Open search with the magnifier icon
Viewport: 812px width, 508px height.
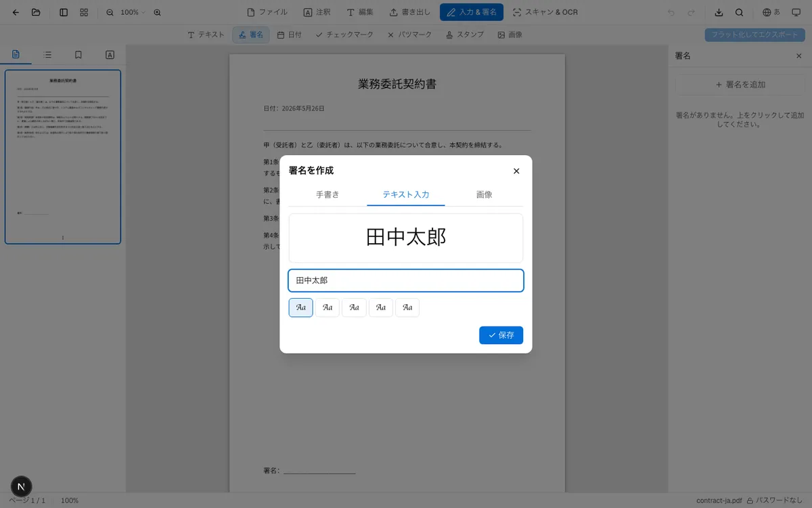coord(739,12)
